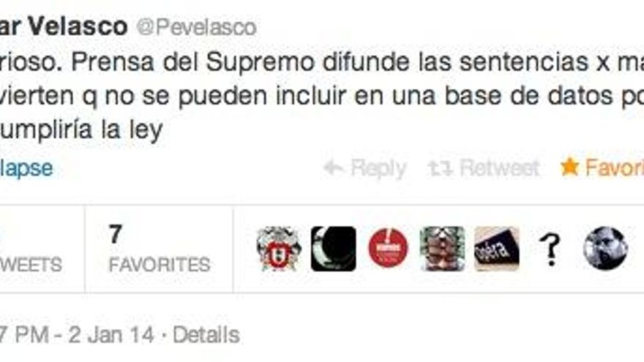
Task: Toggle the Favorite label on the tweet
Action: coord(615,168)
